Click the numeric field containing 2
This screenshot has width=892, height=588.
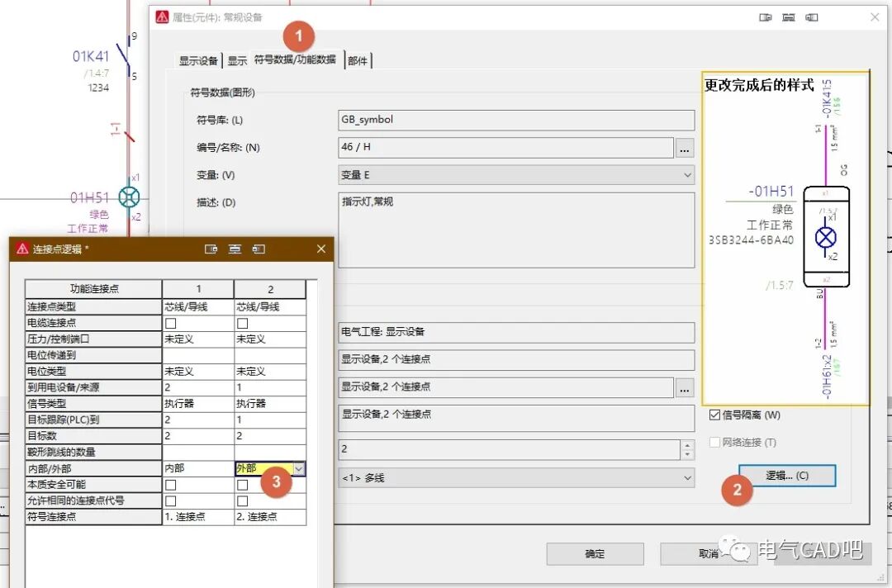coord(509,449)
